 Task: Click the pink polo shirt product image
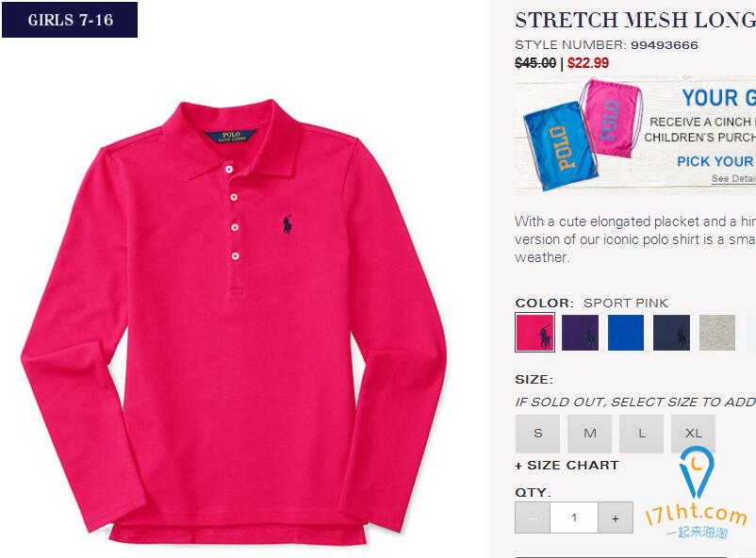tap(234, 320)
